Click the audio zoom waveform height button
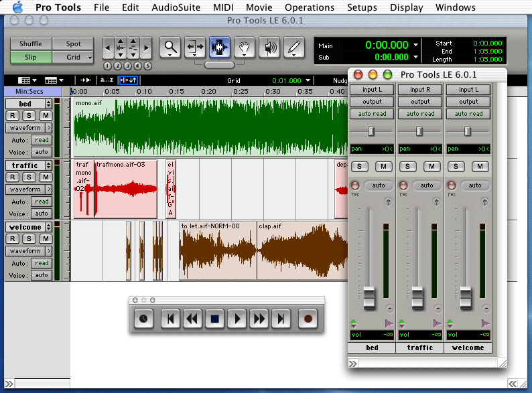The width and height of the screenshot is (532, 393). click(x=121, y=48)
